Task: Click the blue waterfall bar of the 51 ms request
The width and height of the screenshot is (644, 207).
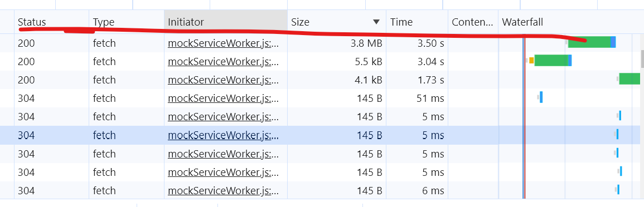Action: (x=541, y=97)
